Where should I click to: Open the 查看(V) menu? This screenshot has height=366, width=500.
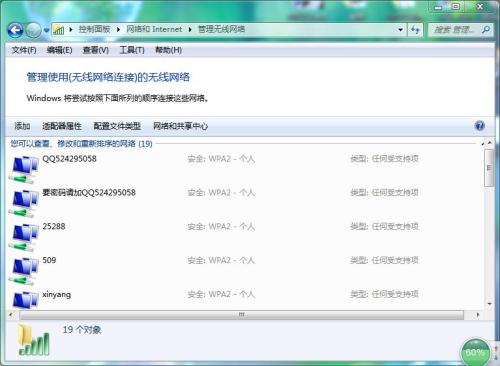(x=96, y=50)
